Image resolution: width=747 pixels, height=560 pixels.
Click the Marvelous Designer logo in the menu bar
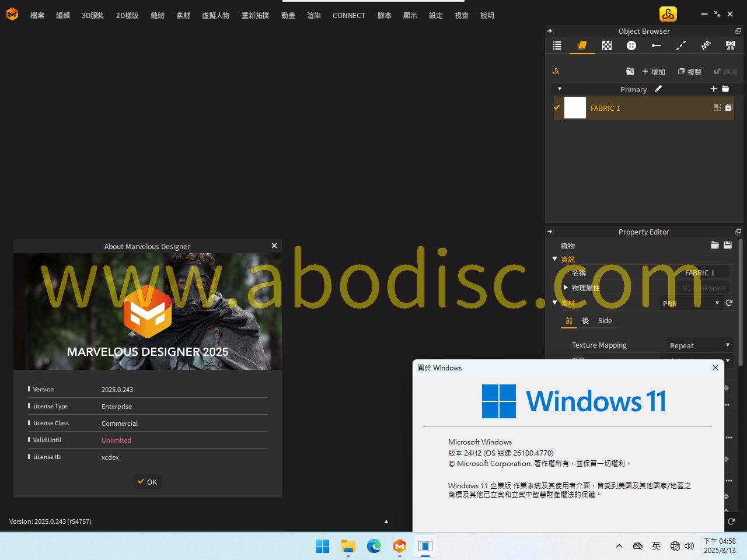(x=12, y=15)
